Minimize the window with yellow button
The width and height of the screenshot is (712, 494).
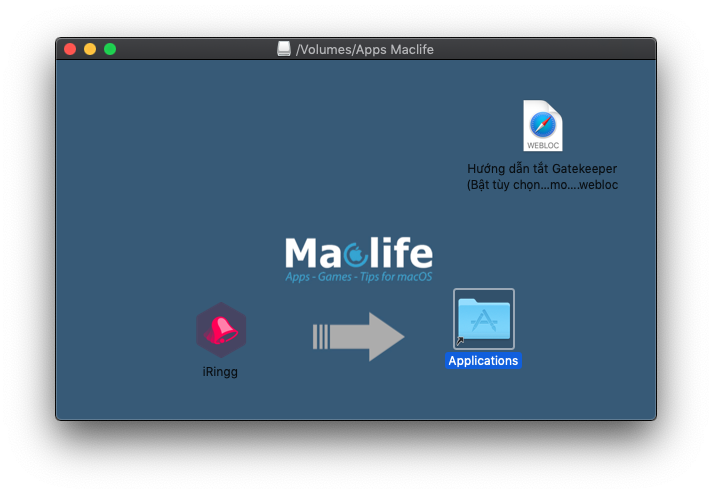coord(90,49)
